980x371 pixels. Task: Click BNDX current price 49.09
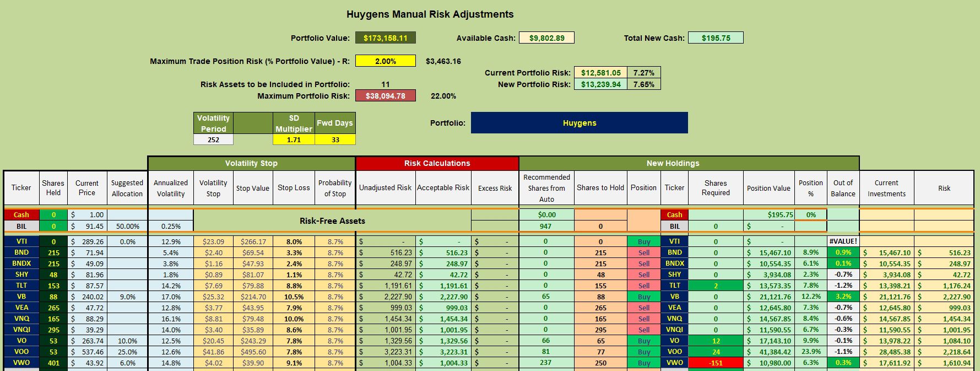[87, 264]
